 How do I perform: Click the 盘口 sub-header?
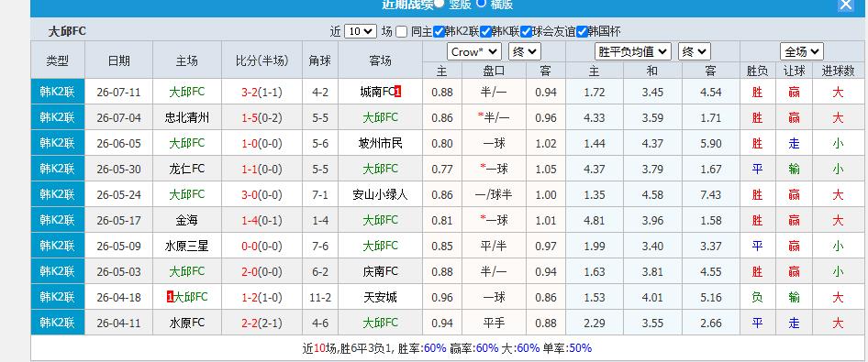[x=494, y=71]
